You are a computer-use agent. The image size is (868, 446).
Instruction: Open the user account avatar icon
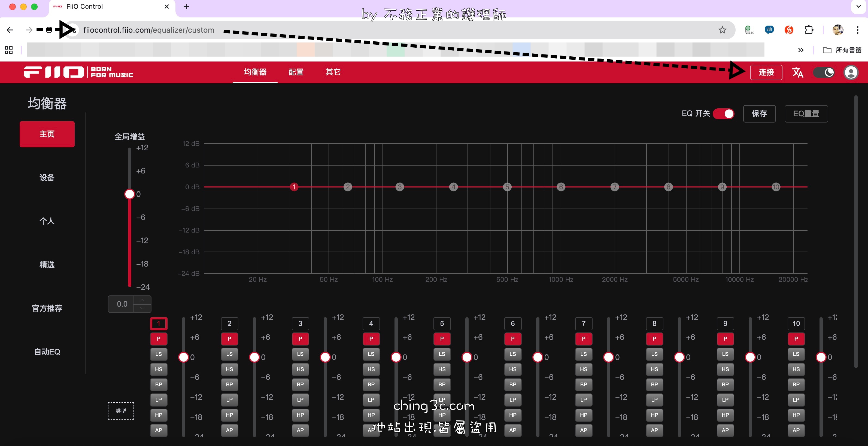pos(851,72)
